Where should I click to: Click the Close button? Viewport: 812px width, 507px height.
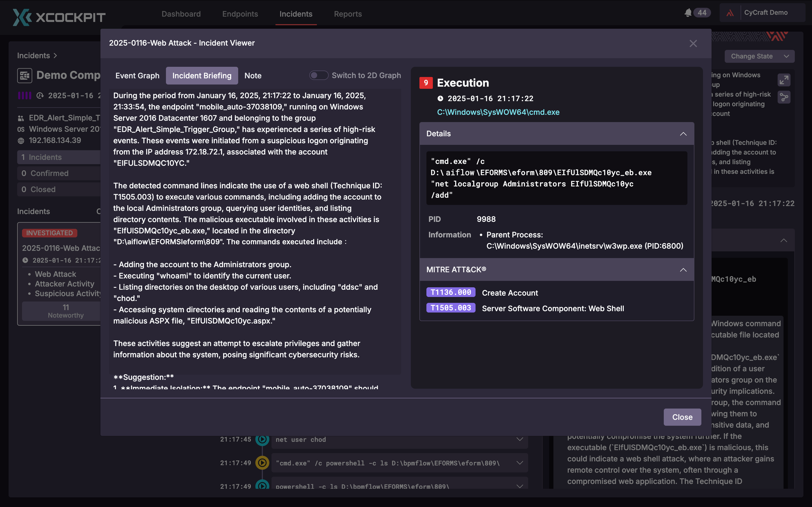click(683, 417)
